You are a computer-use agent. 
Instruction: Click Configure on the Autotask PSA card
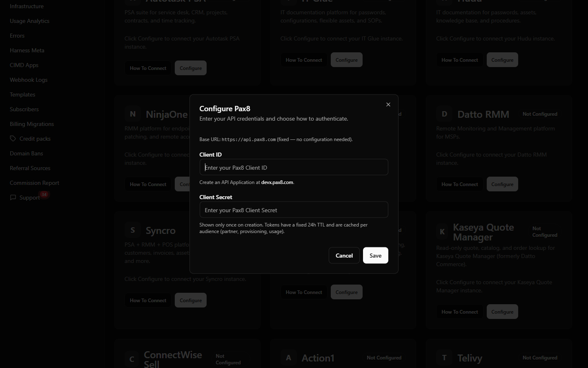(x=191, y=68)
